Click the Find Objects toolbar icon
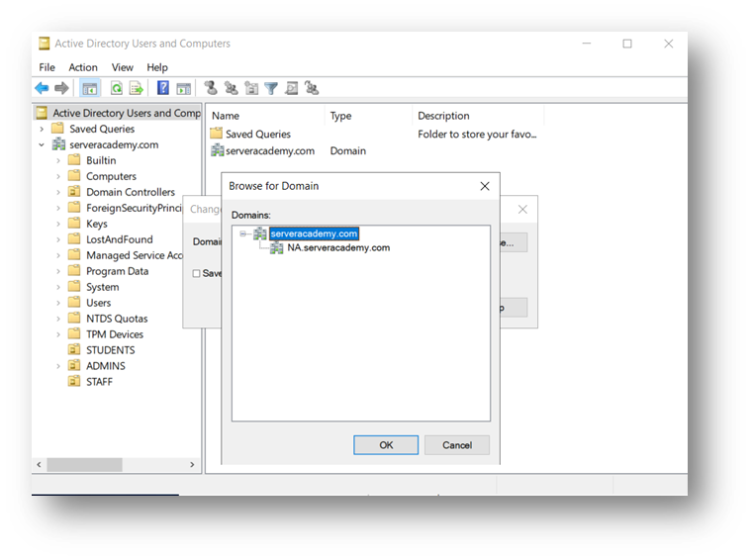 click(292, 88)
